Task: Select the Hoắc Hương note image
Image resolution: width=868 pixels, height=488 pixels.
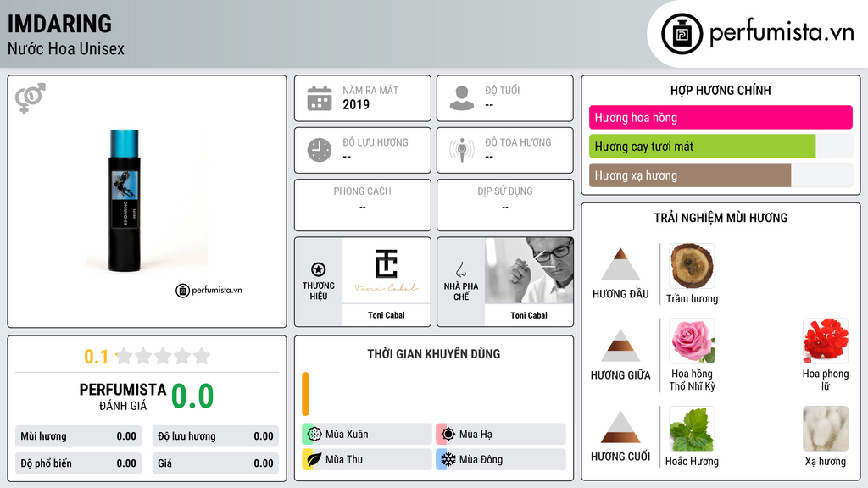Action: (692, 429)
